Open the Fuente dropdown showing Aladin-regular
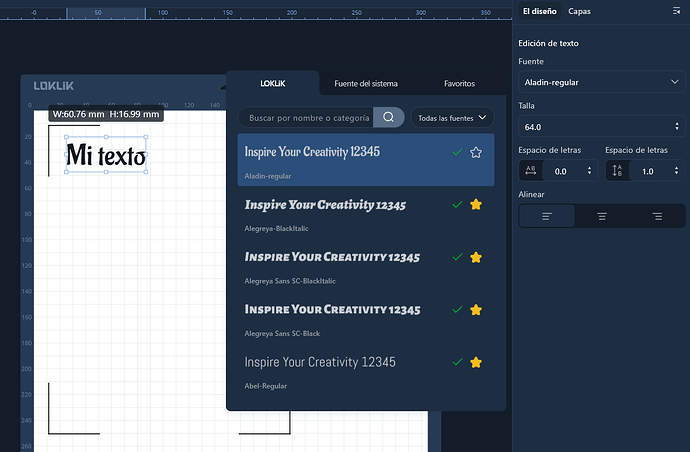 (600, 83)
